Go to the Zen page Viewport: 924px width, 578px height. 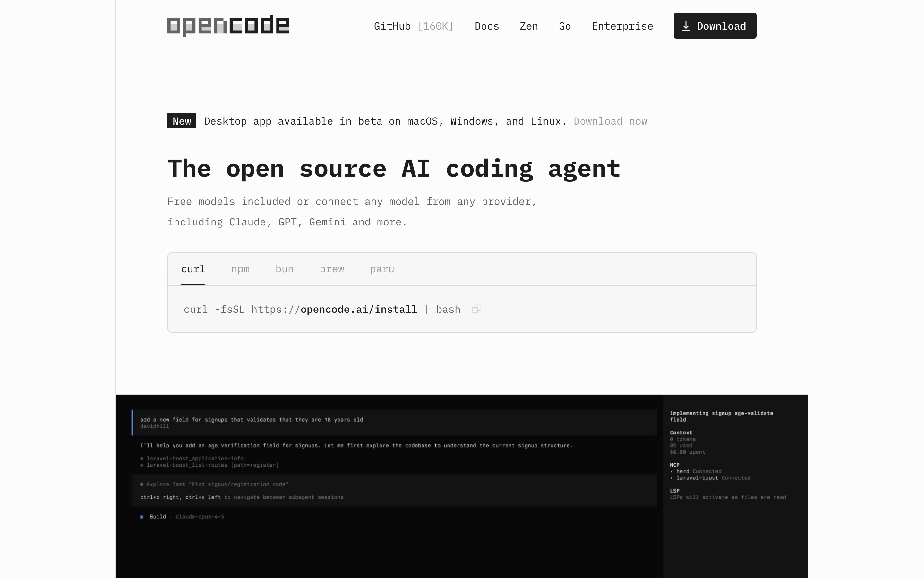tap(529, 26)
